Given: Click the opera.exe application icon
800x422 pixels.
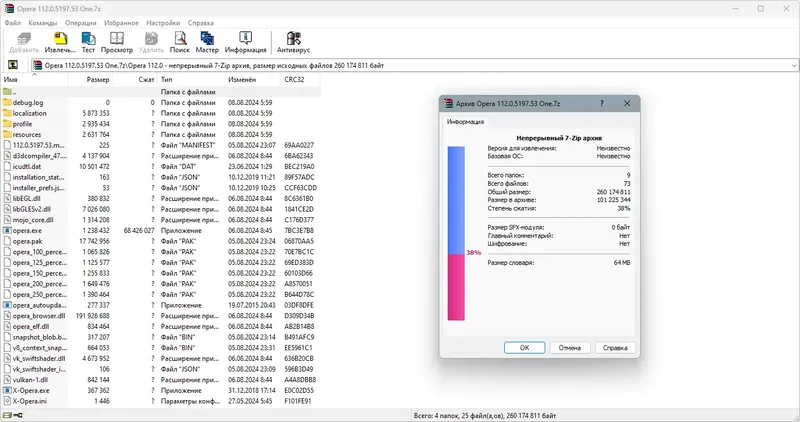Looking at the screenshot, I should coord(7,231).
